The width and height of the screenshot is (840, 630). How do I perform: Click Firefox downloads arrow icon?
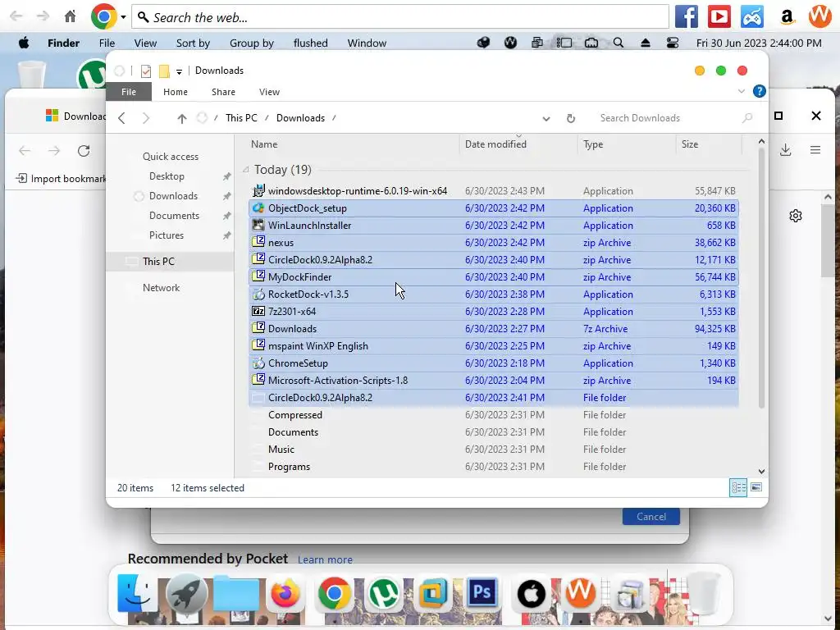785,150
